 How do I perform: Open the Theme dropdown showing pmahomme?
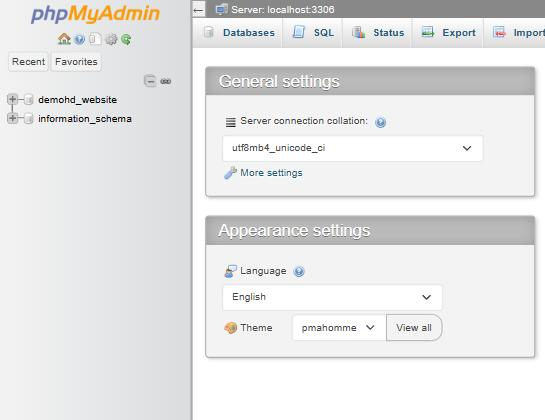(339, 328)
